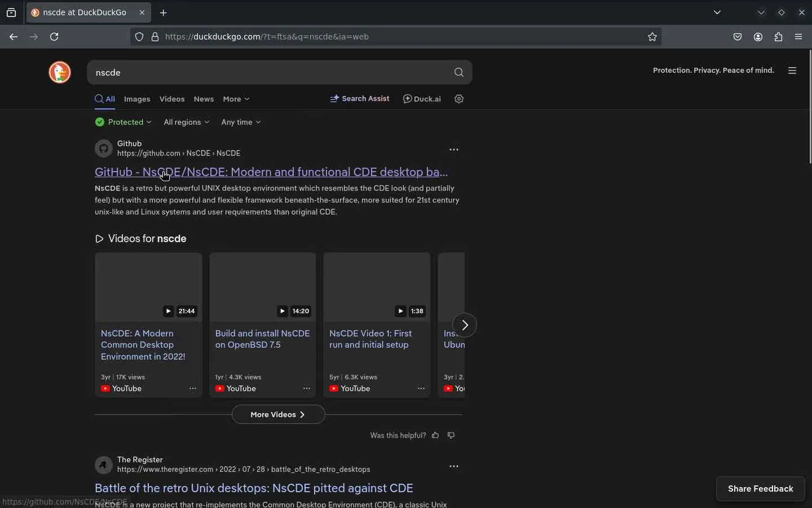Open options for the First run video
This screenshot has height=508, width=812.
click(421, 388)
